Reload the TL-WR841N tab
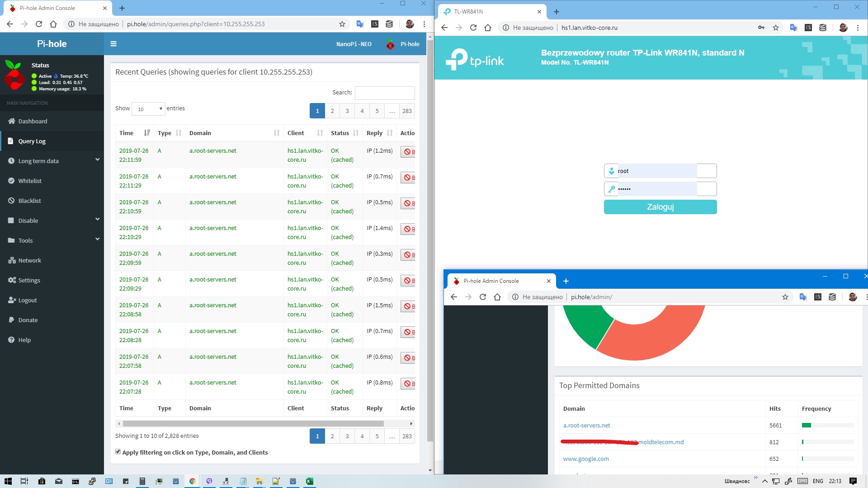Image resolution: width=868 pixels, height=488 pixels. (473, 28)
